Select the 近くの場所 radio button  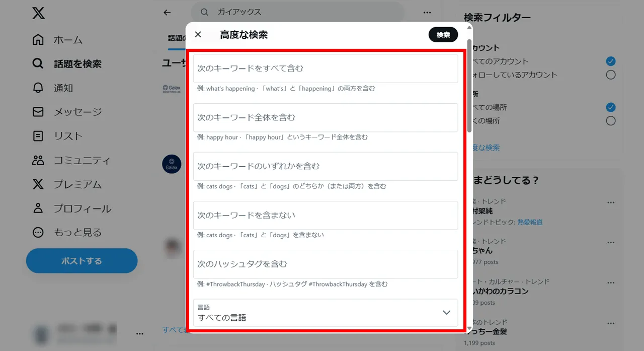click(610, 120)
